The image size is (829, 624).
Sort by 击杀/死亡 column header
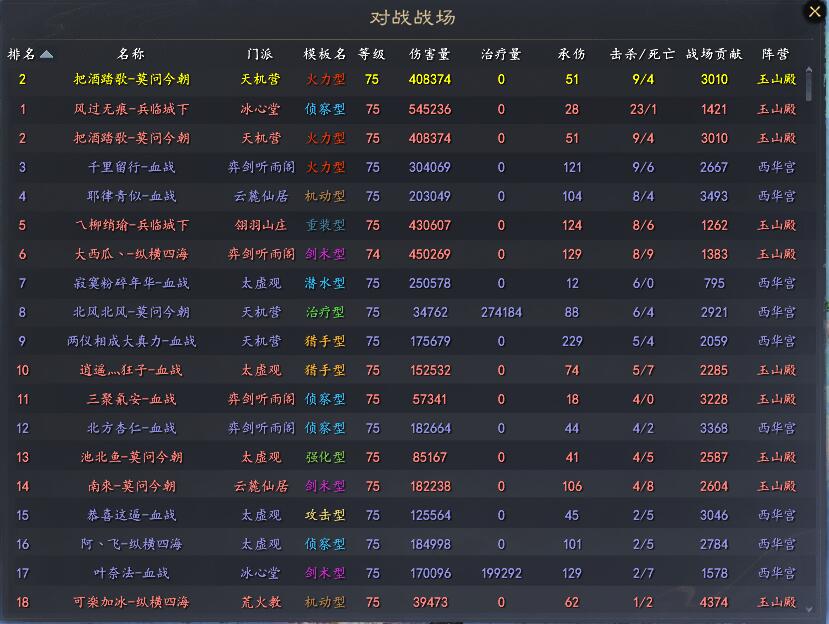643,54
